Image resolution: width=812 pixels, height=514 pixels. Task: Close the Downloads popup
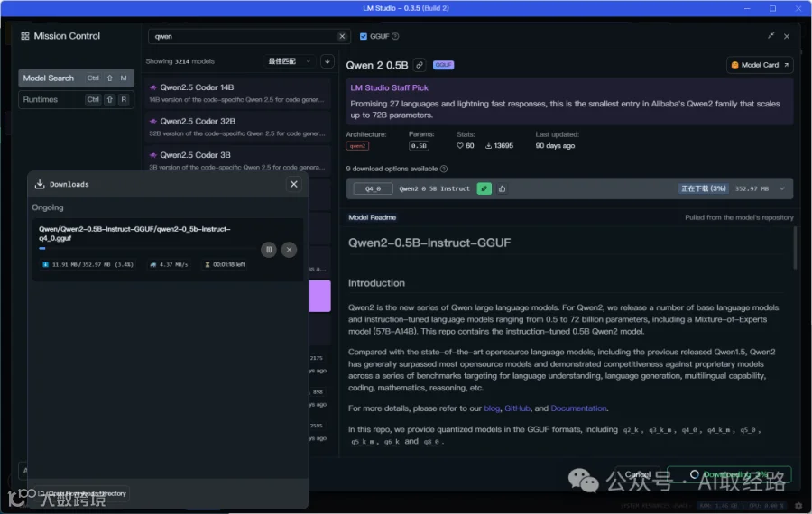tap(293, 184)
